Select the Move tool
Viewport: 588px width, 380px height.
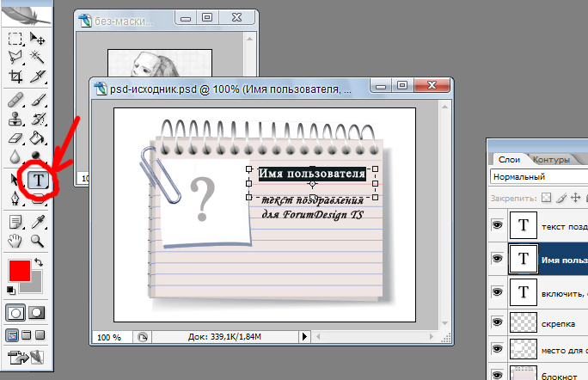point(38,39)
